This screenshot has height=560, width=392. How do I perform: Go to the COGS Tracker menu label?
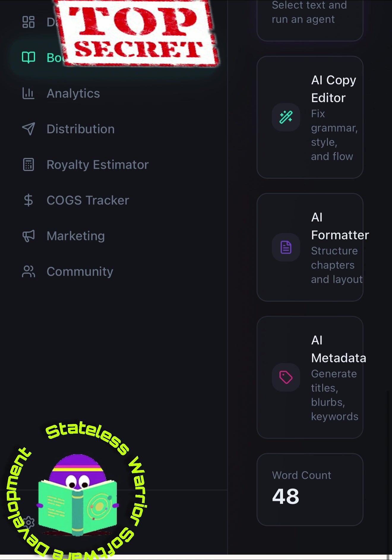pos(88,200)
